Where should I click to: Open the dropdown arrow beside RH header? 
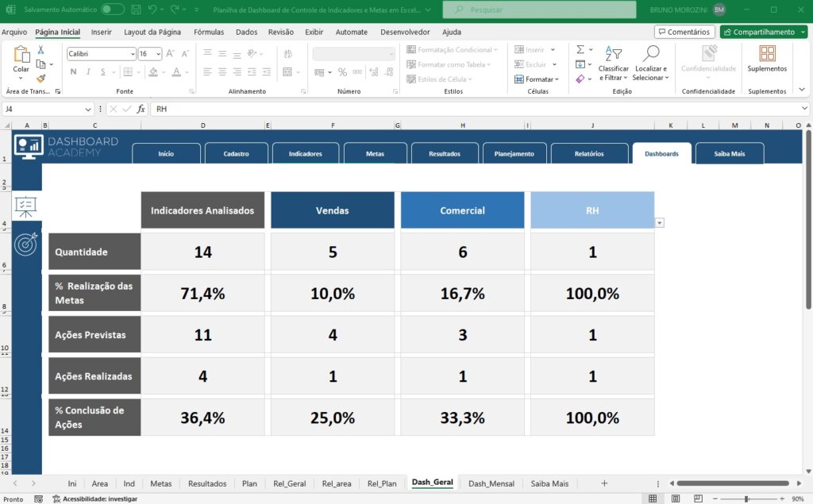pyautogui.click(x=660, y=223)
